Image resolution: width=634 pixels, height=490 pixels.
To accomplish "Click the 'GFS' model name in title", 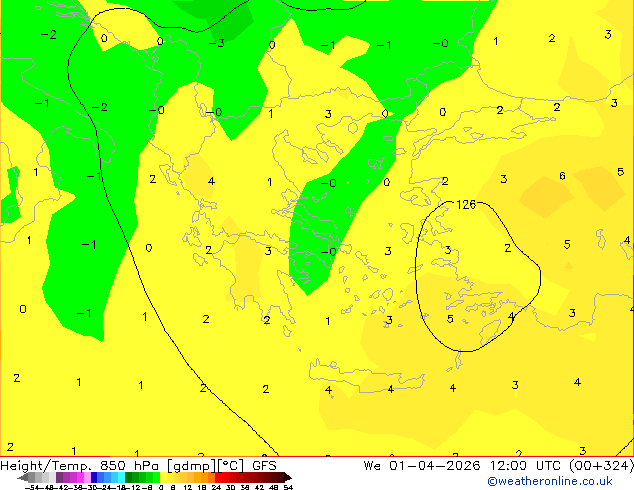I will point(264,466).
